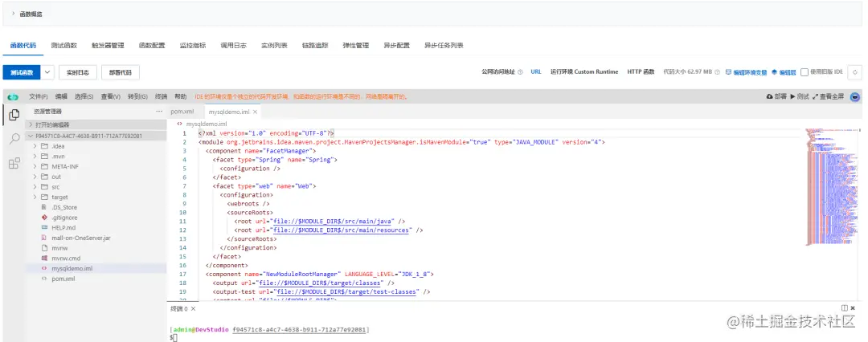Open the Explorer files icon in activity bar

15,115
